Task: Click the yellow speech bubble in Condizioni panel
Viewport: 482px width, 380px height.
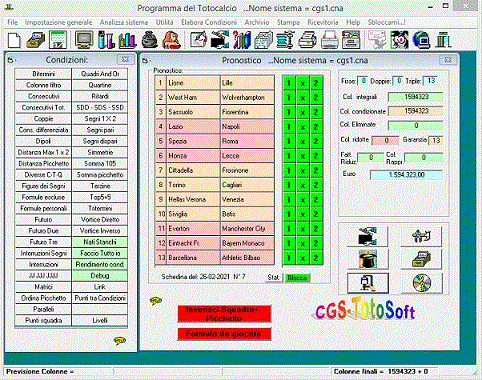Action: (x=120, y=341)
